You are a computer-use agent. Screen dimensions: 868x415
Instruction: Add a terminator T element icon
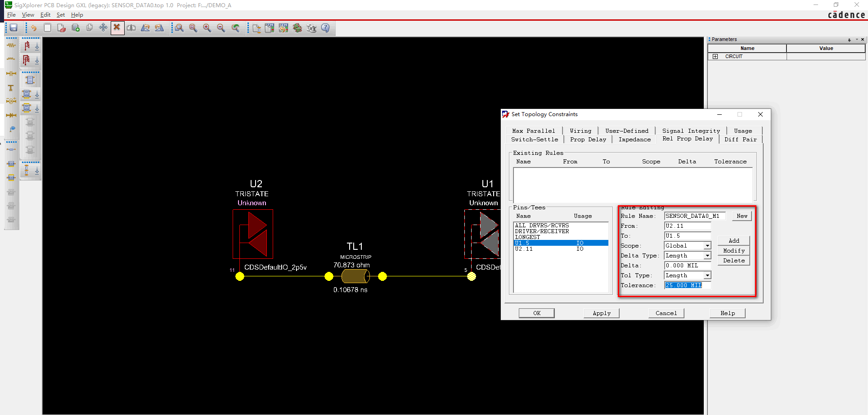pyautogui.click(x=11, y=88)
